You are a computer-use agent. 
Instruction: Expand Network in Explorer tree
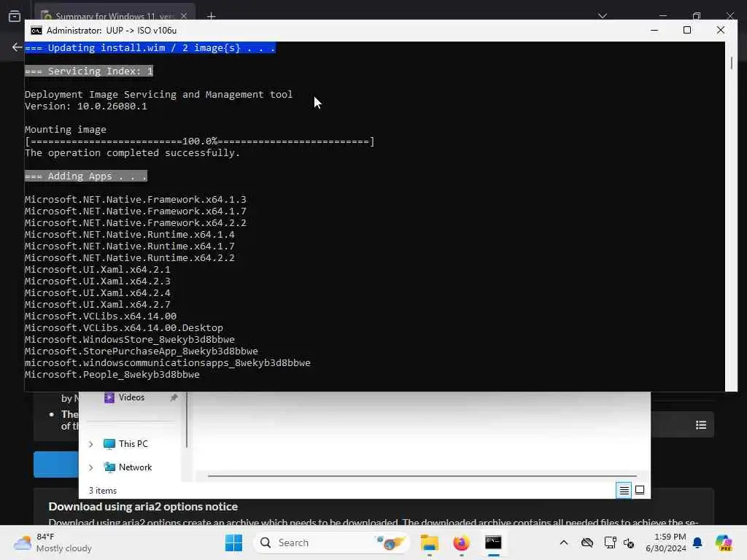tap(90, 467)
